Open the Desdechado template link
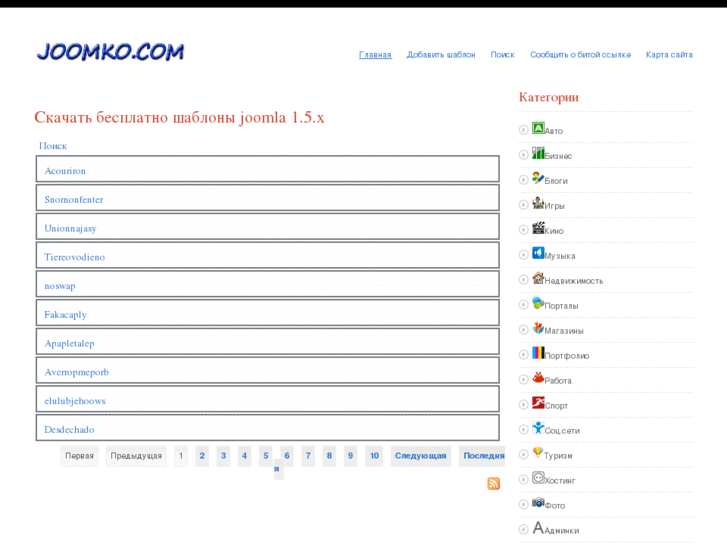727x545 pixels. tap(69, 430)
